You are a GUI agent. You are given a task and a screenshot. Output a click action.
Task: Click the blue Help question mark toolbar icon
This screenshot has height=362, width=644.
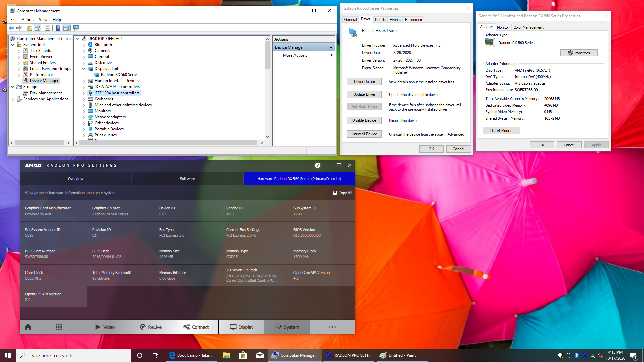coord(58,28)
